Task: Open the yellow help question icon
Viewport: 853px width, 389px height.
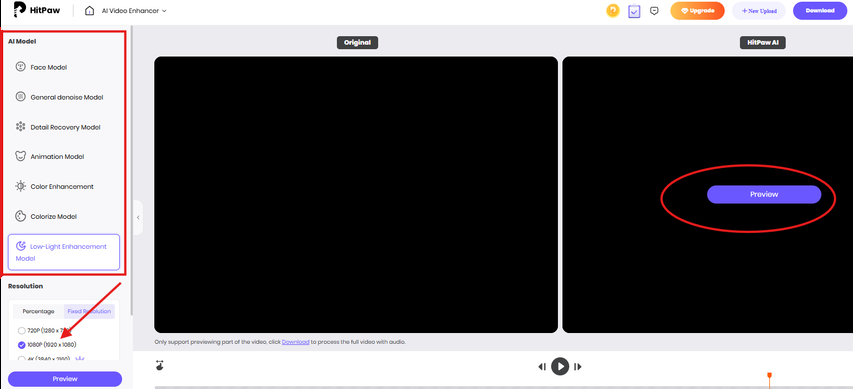Action: (x=613, y=10)
